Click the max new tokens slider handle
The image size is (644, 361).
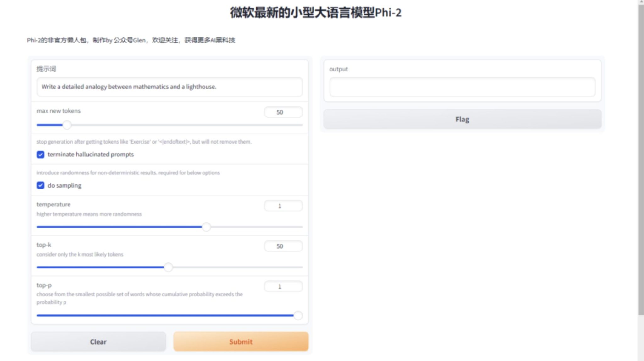(67, 125)
